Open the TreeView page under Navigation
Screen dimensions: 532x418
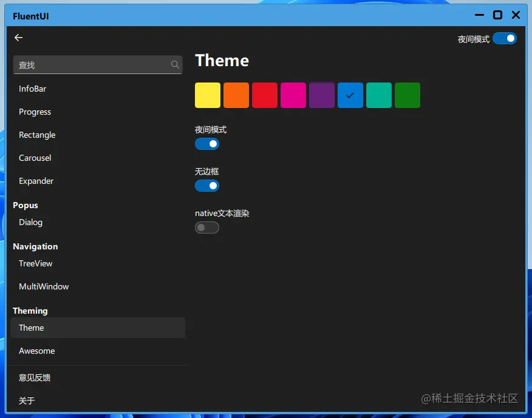(x=35, y=263)
